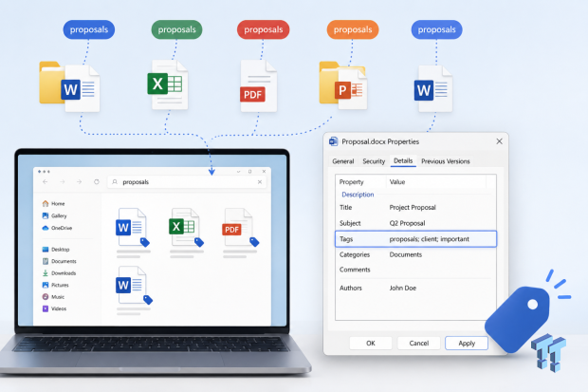Click the large PDF file icon
The width and height of the screenshot is (588, 392).
tap(258, 86)
